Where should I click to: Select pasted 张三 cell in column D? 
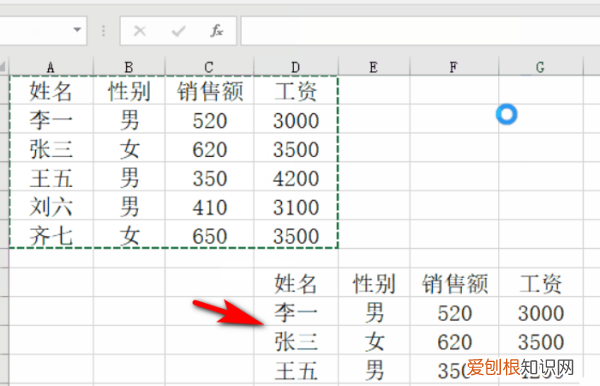(x=296, y=340)
